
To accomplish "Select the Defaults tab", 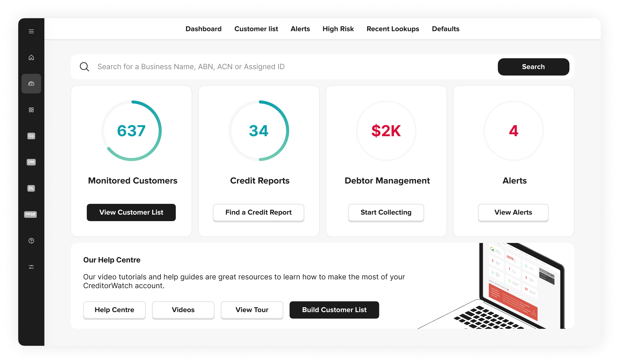I will (445, 29).
